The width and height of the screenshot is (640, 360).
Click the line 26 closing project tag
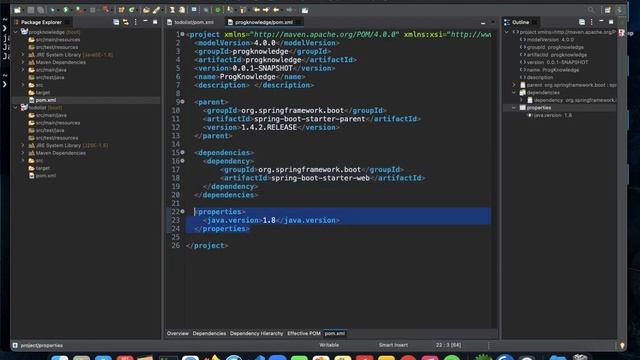coord(207,245)
